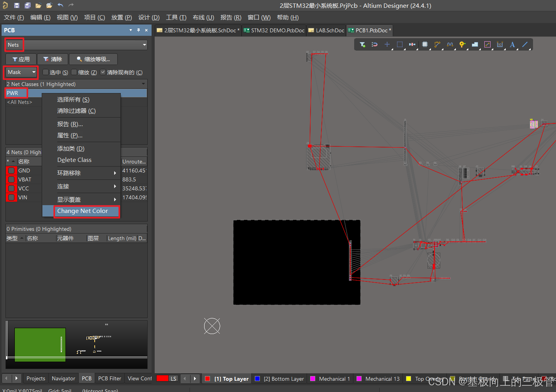Select the Selection Filter funnel tool
This screenshot has width=556, height=392.
[362, 45]
